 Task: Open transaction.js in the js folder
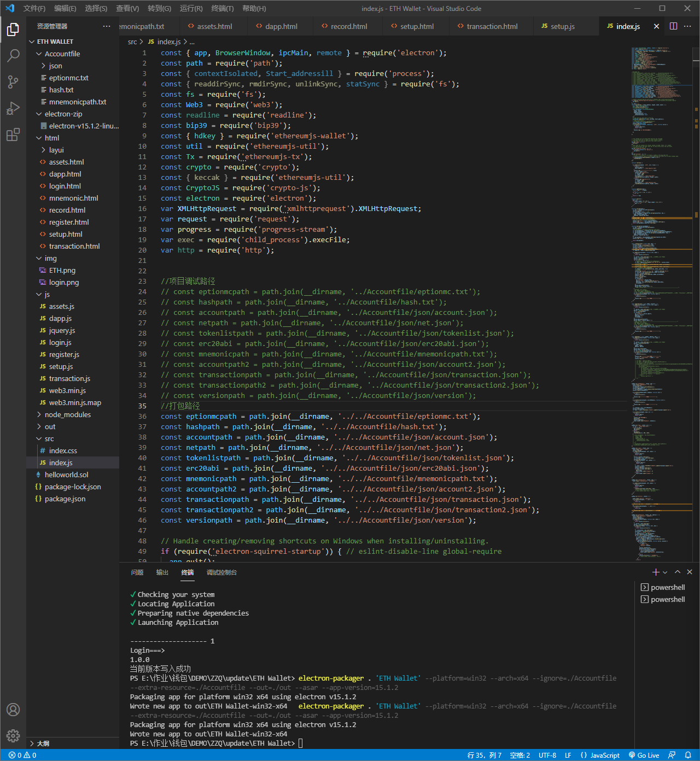pyautogui.click(x=73, y=378)
